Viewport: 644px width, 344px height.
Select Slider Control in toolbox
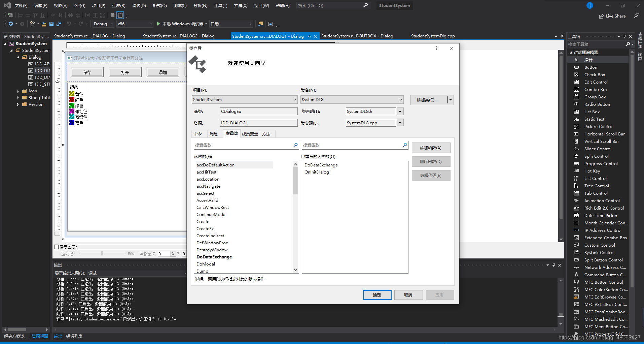click(598, 149)
